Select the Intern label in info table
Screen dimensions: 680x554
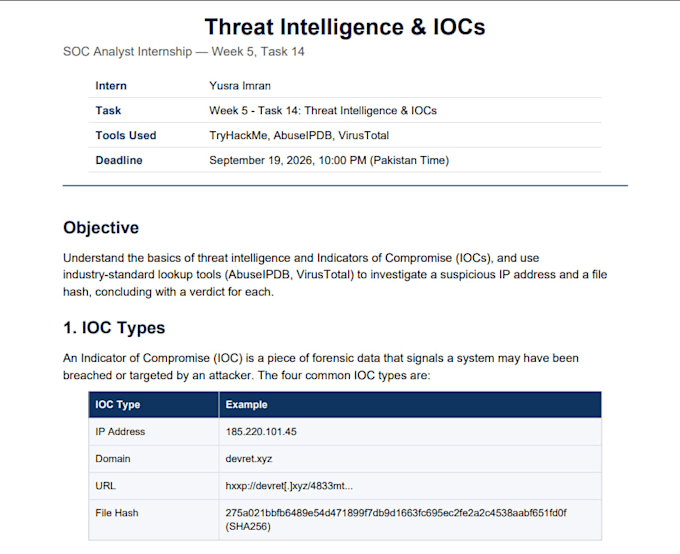(111, 86)
